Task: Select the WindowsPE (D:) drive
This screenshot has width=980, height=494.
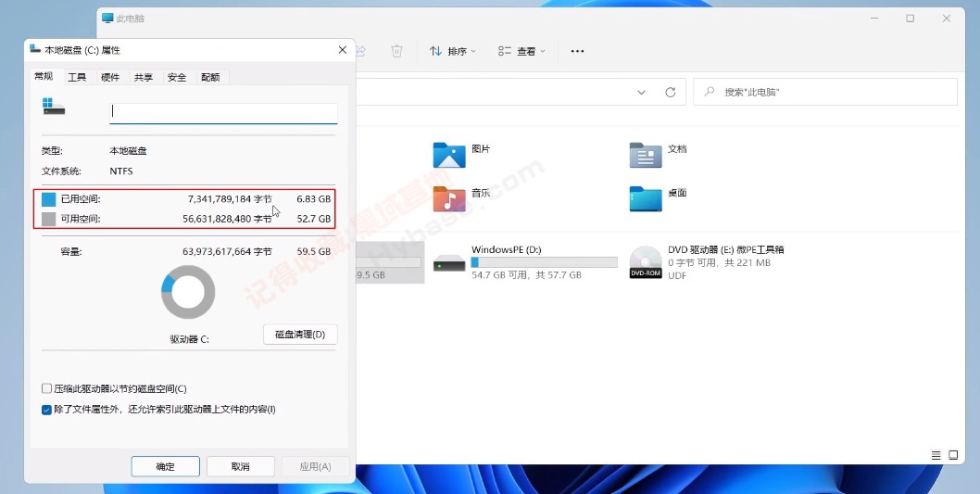Action: [x=525, y=262]
